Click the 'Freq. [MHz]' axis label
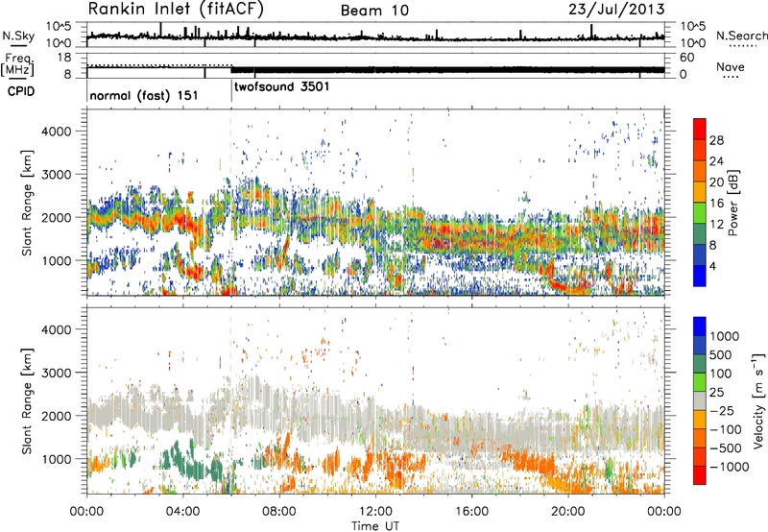The image size is (768, 532). pos(17,64)
